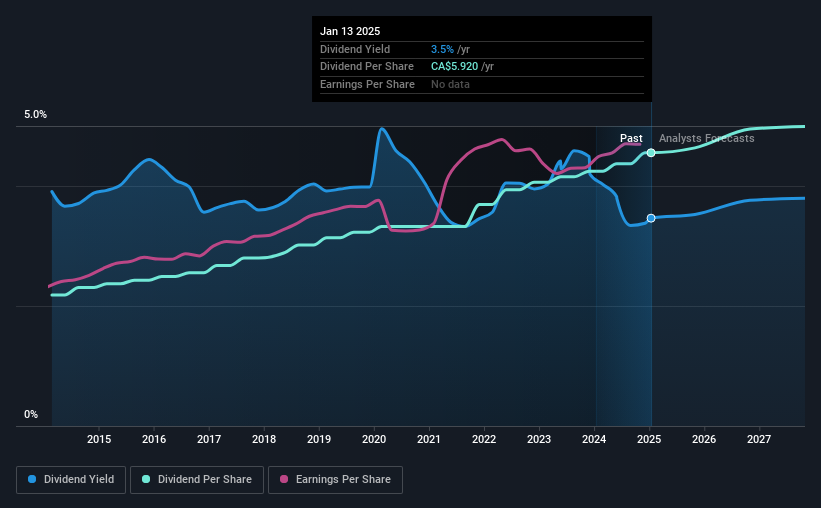Click the 2024 x-axis label
The image size is (821, 508).
coord(594,439)
